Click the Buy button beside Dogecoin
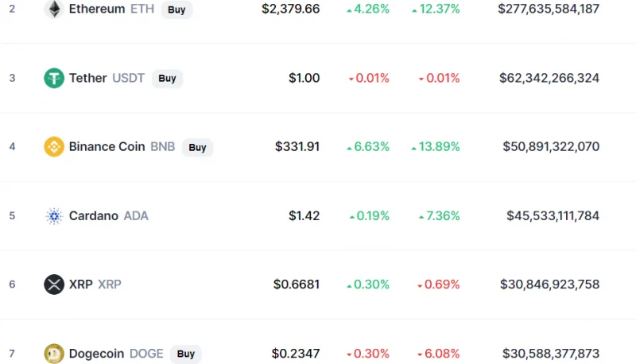Viewport: 636px width, 364px height. 186,354
